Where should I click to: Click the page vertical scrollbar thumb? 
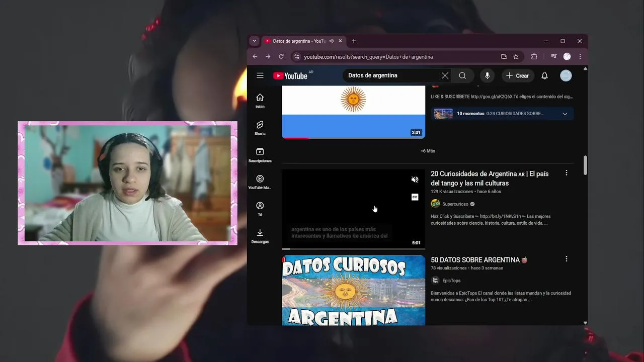pyautogui.click(x=585, y=165)
